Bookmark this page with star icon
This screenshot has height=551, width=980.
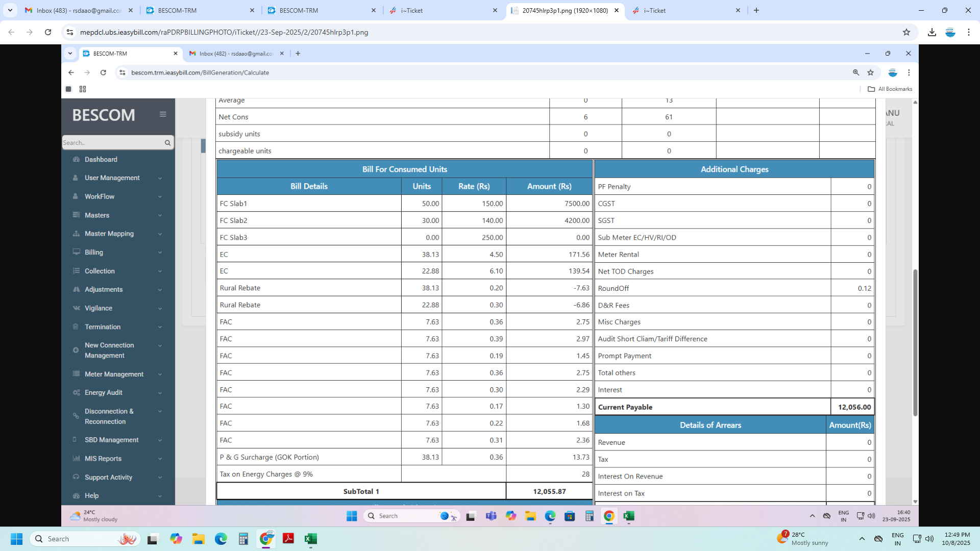tap(906, 32)
